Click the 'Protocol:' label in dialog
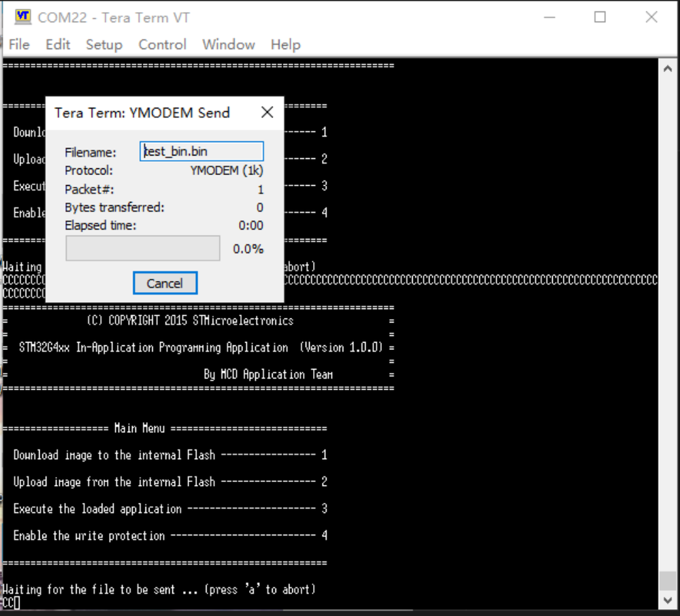 [88, 170]
